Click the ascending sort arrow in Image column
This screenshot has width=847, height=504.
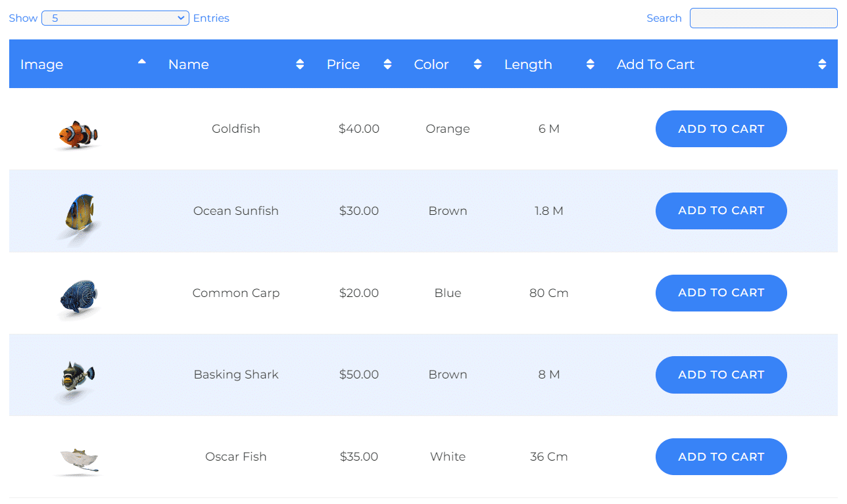coord(141,61)
